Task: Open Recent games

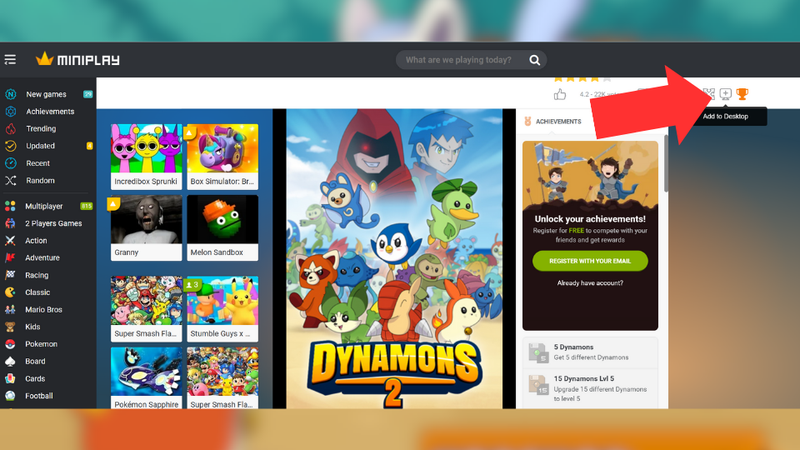Action: pyautogui.click(x=38, y=163)
